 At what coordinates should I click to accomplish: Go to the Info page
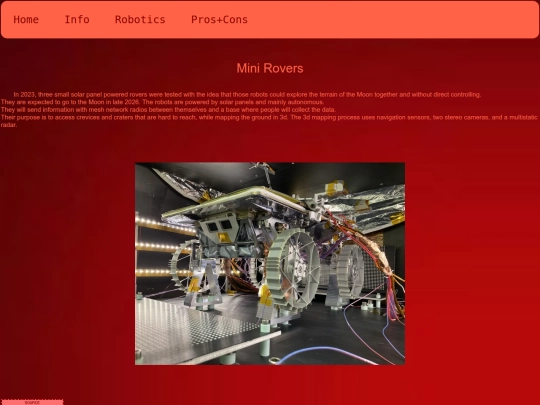pyautogui.click(x=77, y=20)
